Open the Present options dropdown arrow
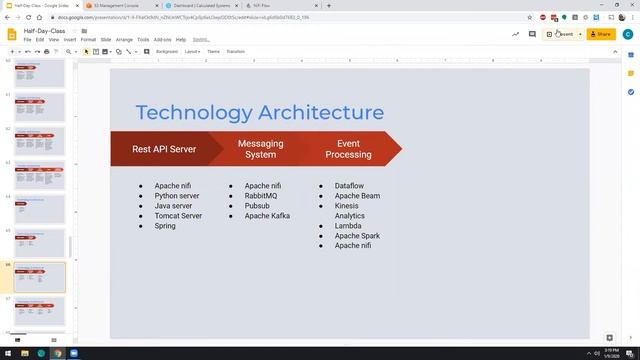The image size is (640, 360). coord(580,34)
